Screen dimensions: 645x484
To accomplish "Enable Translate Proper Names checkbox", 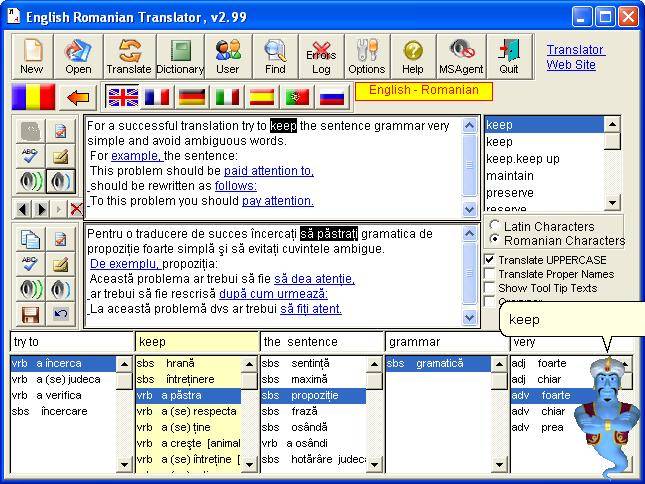I will pos(490,274).
